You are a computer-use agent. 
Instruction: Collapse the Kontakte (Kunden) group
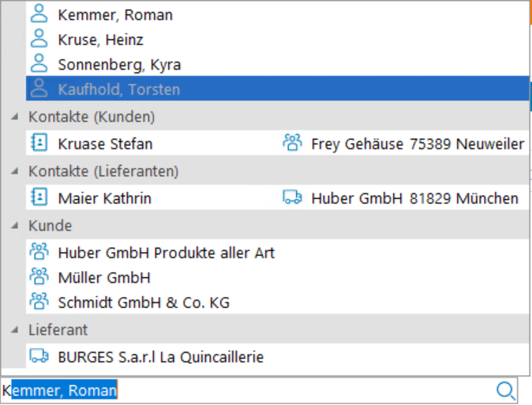coord(15,117)
